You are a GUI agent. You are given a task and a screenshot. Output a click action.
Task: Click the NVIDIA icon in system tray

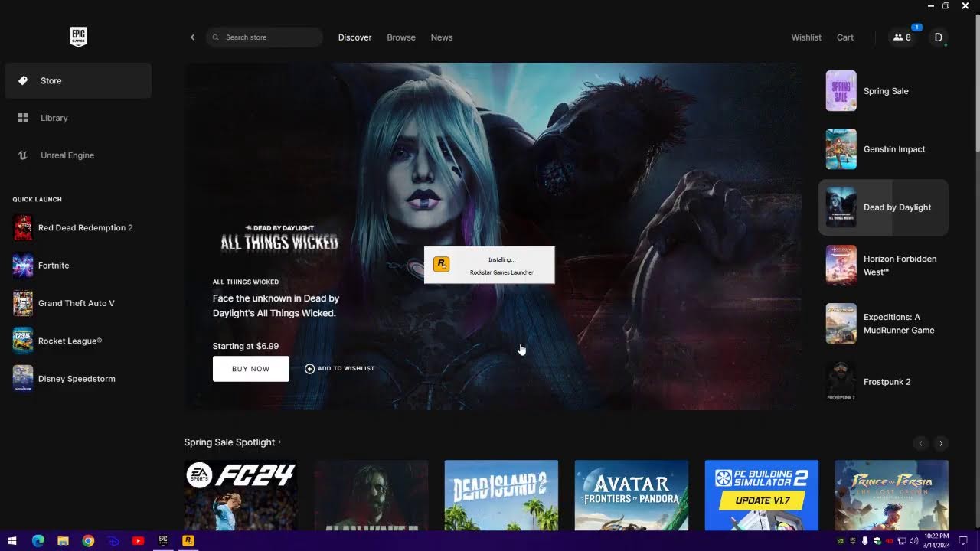(x=841, y=541)
